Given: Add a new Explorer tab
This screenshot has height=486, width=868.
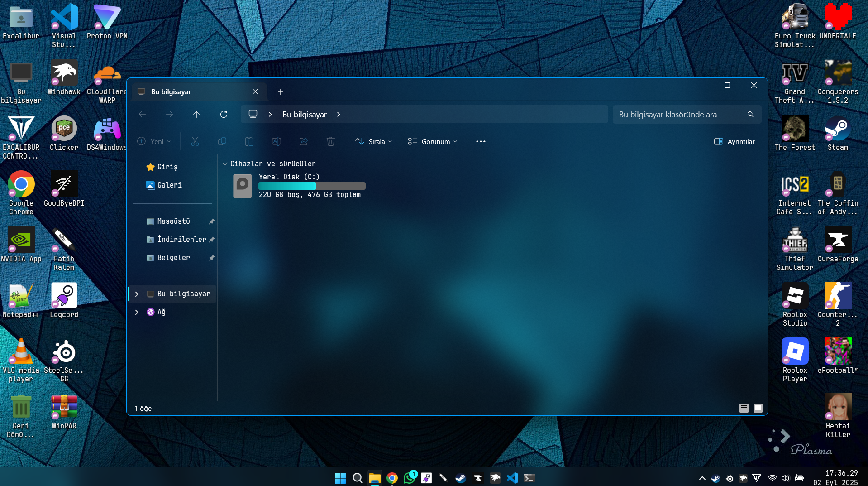Looking at the screenshot, I should click(x=281, y=92).
